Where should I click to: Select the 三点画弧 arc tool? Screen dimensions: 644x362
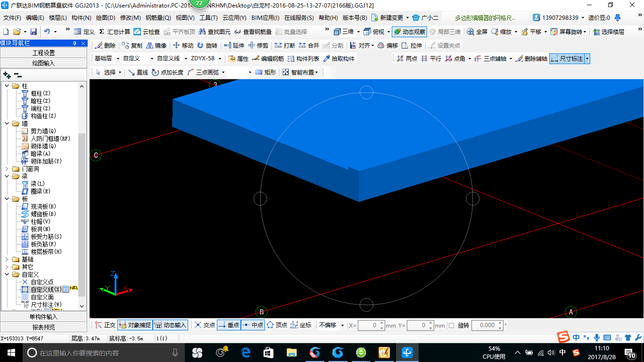(x=203, y=72)
